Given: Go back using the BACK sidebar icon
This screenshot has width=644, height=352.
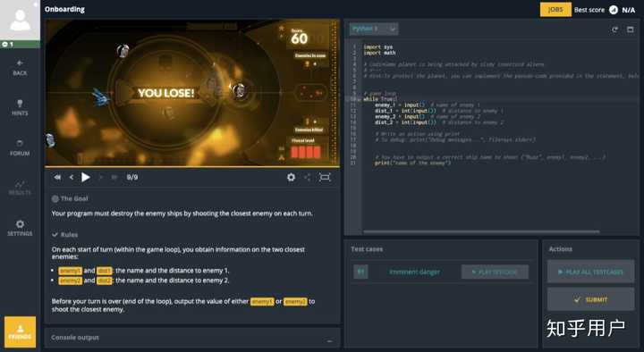Looking at the screenshot, I should (20, 68).
